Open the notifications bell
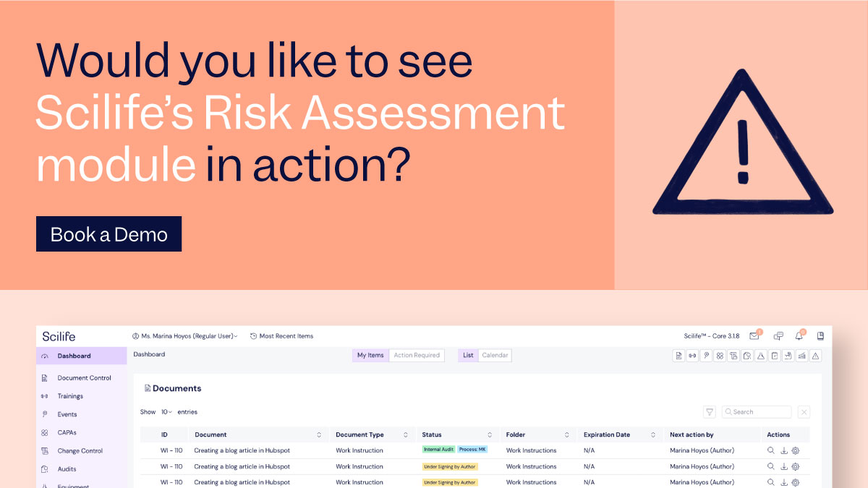 (799, 335)
